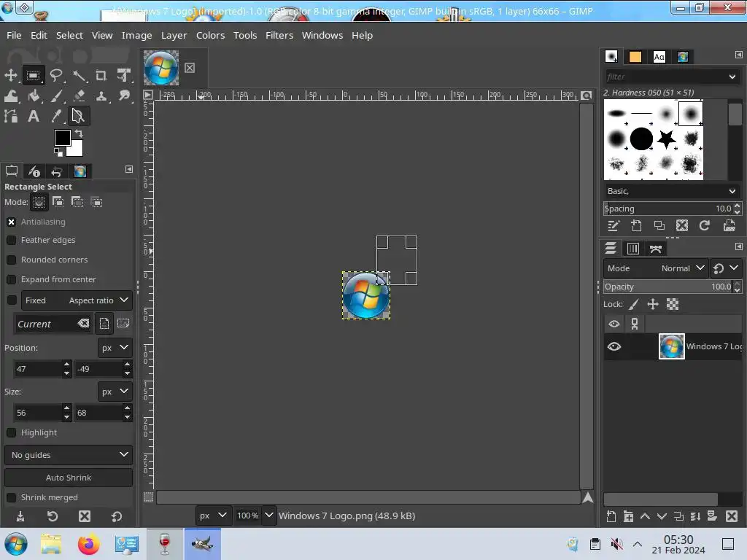Enable Shrink merged checkbox
Viewport: 747px width, 560px height.
12,497
